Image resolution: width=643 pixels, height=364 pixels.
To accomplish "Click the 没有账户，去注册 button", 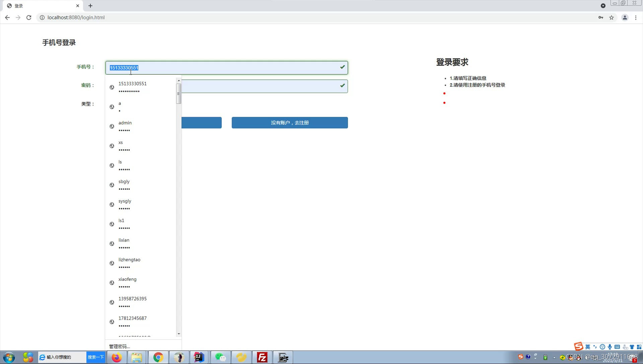I will tap(290, 123).
